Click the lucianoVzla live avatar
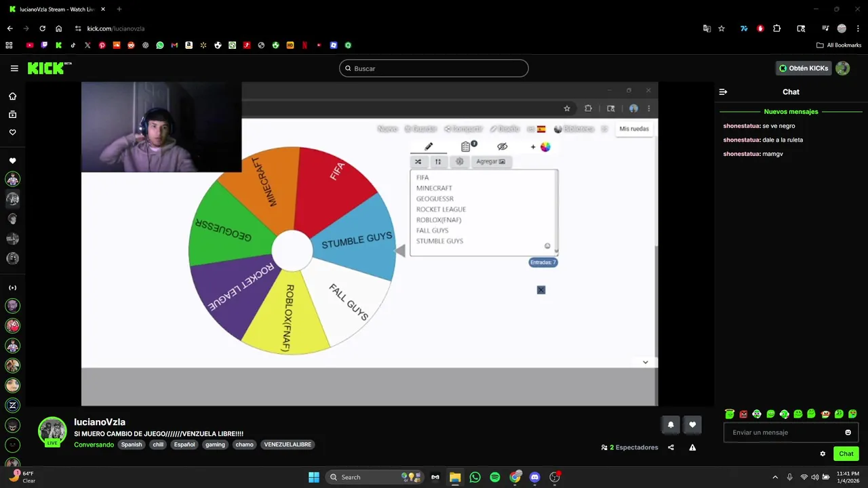This screenshot has height=488, width=868. (52, 432)
